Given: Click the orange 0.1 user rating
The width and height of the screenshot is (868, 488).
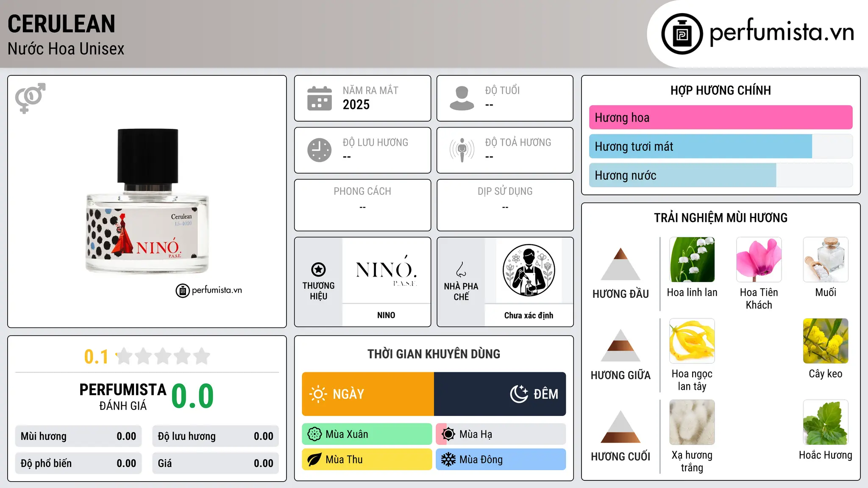Looking at the screenshot, I should click(x=96, y=357).
